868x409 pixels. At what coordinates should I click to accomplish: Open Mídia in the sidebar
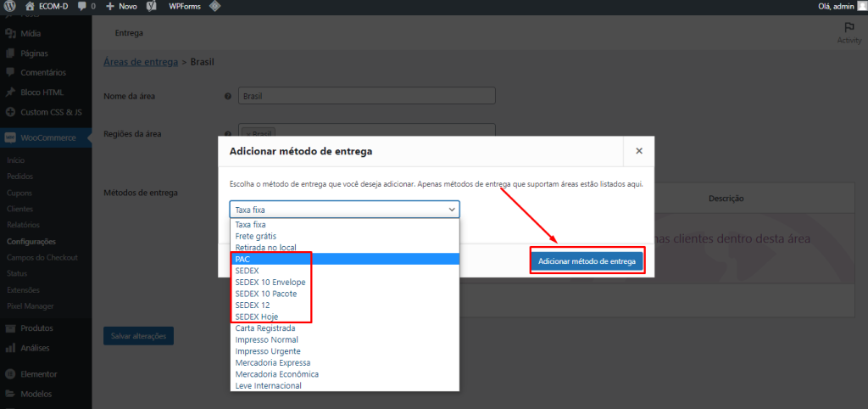coord(31,33)
